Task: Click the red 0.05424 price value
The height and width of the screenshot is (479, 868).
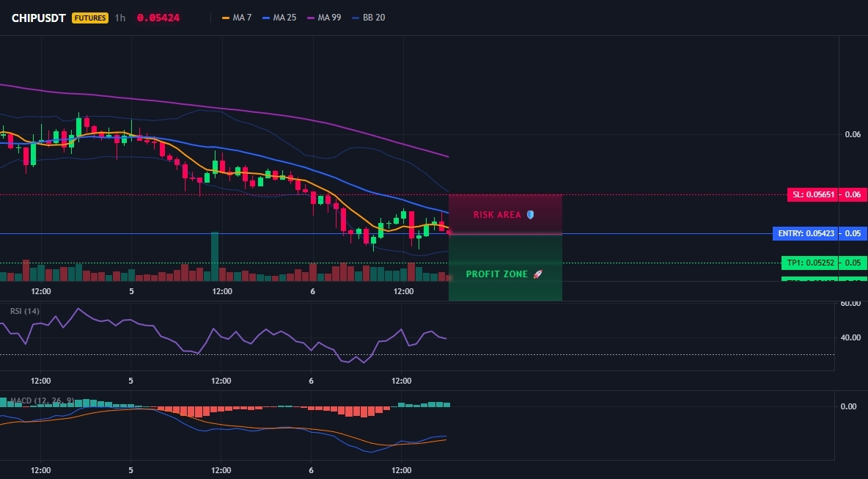Action: [x=158, y=18]
